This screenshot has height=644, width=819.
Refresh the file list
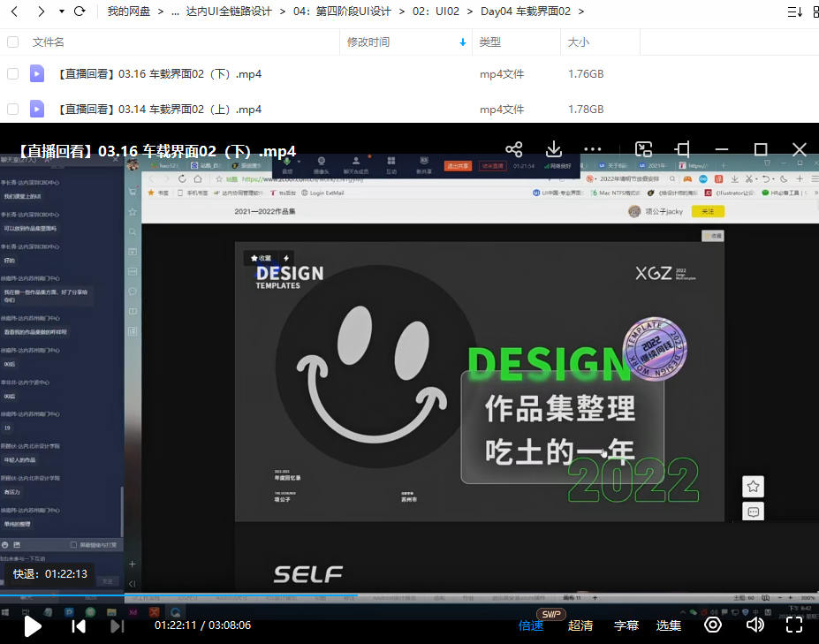[80, 11]
